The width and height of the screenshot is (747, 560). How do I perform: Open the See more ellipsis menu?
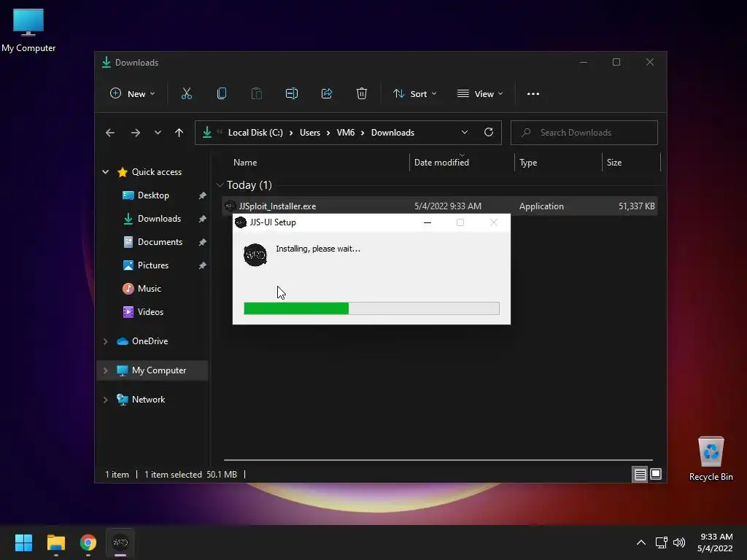pyautogui.click(x=533, y=94)
